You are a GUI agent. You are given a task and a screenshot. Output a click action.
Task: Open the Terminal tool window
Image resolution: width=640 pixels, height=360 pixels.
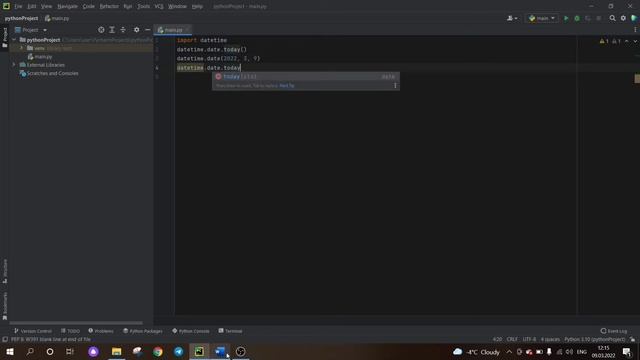(x=230, y=331)
